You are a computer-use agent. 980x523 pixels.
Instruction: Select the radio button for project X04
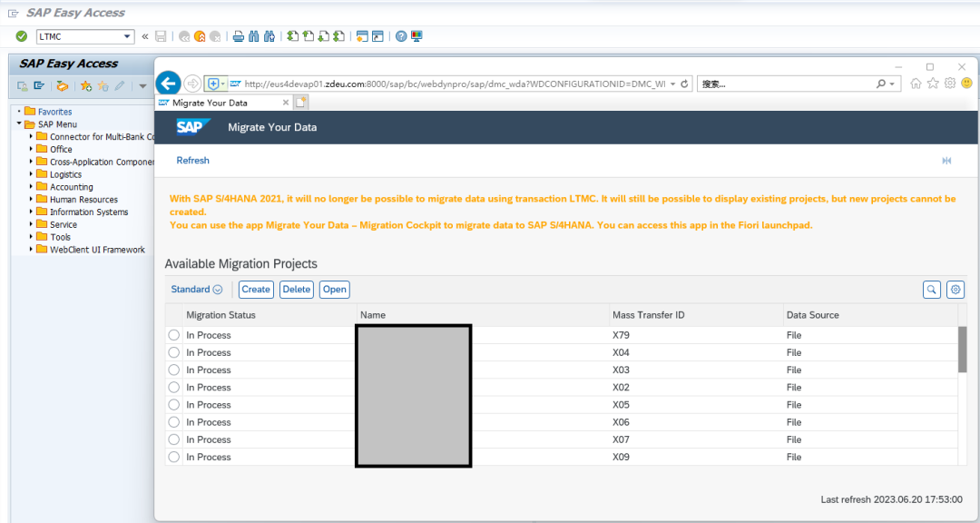click(x=173, y=353)
